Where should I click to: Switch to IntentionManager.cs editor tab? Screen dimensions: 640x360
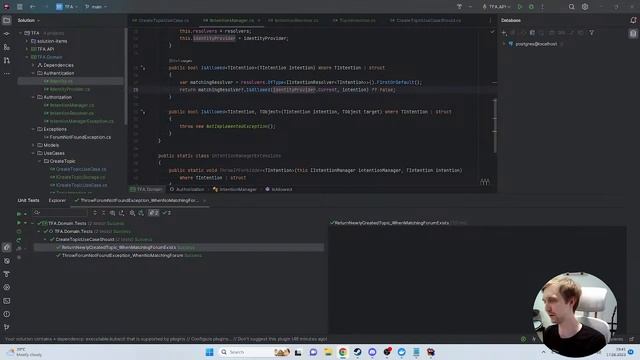(x=231, y=20)
